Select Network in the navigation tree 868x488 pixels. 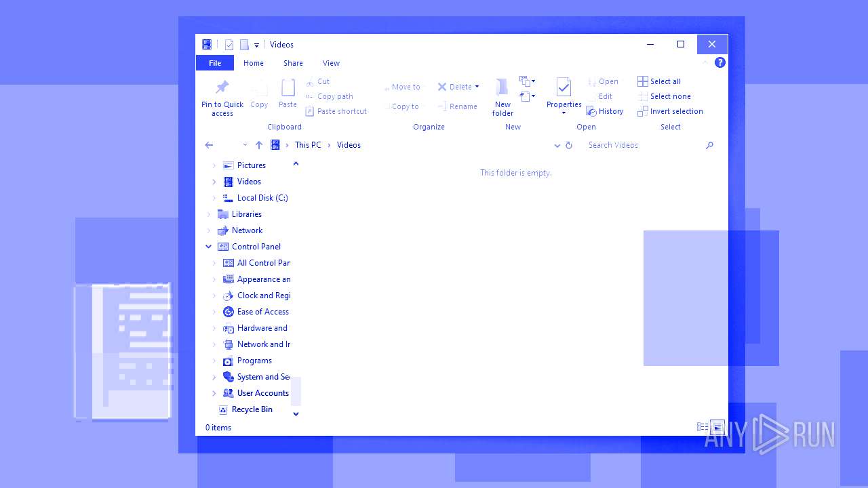pos(247,230)
